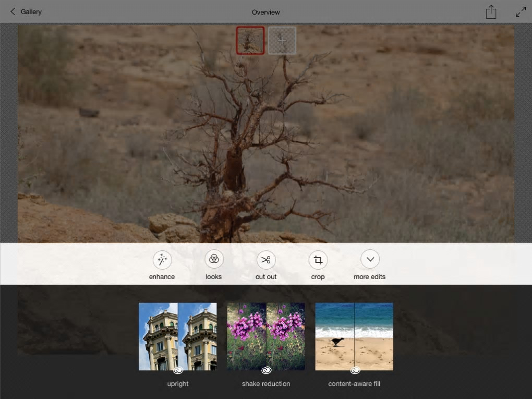Enter fullscreen with the expand arrows icon
This screenshot has height=399, width=532.
[521, 12]
